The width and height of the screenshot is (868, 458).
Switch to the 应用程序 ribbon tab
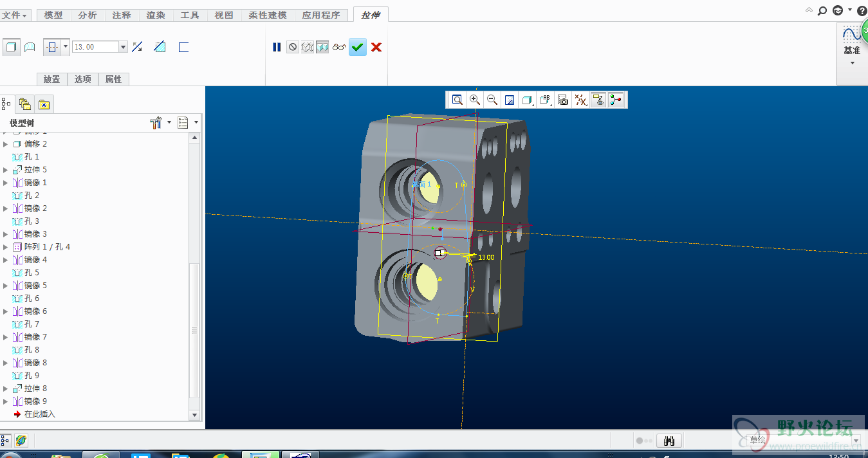321,15
